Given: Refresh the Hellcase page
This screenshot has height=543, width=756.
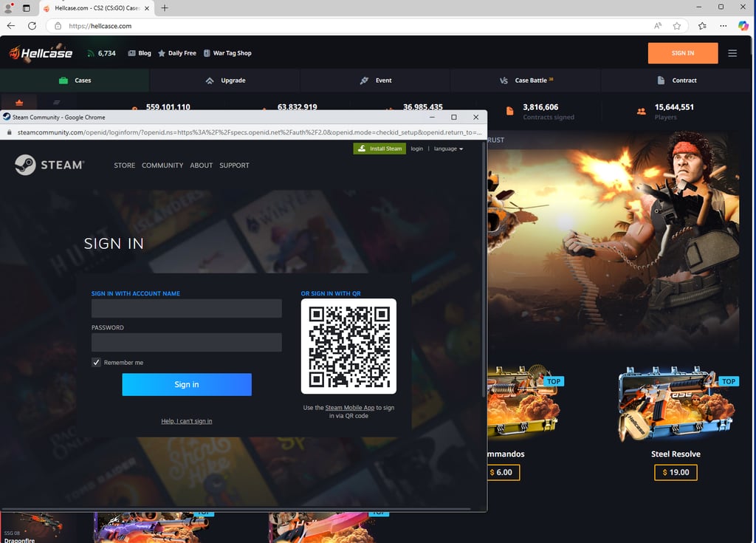Looking at the screenshot, I should pos(32,26).
